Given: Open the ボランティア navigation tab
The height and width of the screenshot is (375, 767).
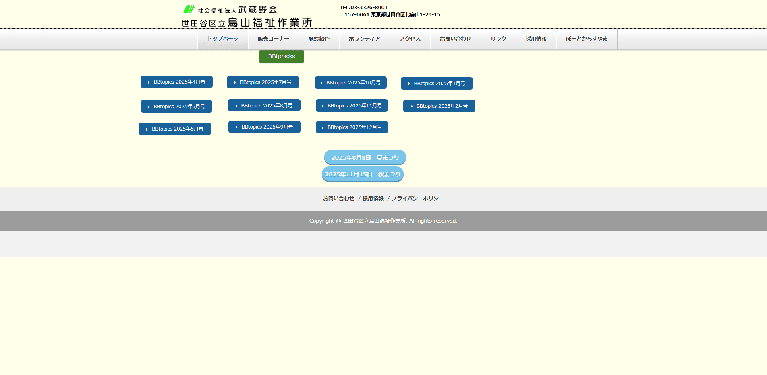Looking at the screenshot, I should pyautogui.click(x=364, y=39).
